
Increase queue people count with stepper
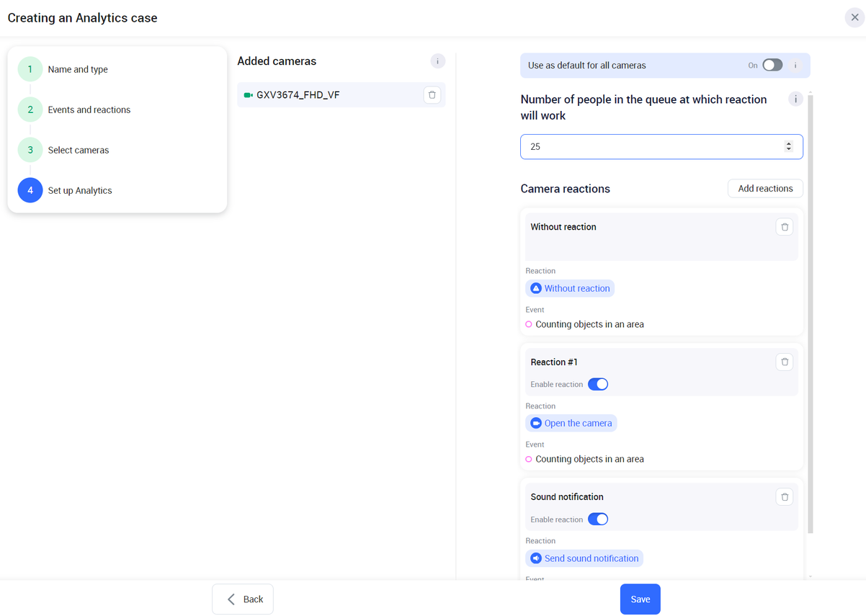789,143
